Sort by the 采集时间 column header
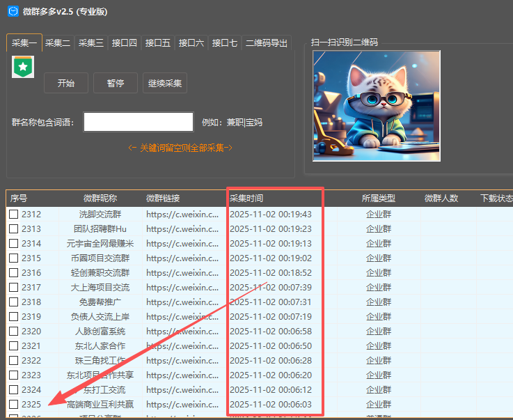The height and width of the screenshot is (420, 513). click(x=246, y=199)
